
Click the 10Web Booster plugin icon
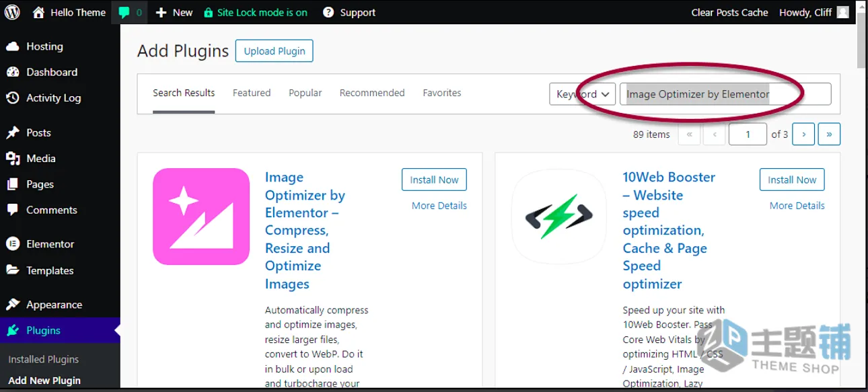[559, 217]
